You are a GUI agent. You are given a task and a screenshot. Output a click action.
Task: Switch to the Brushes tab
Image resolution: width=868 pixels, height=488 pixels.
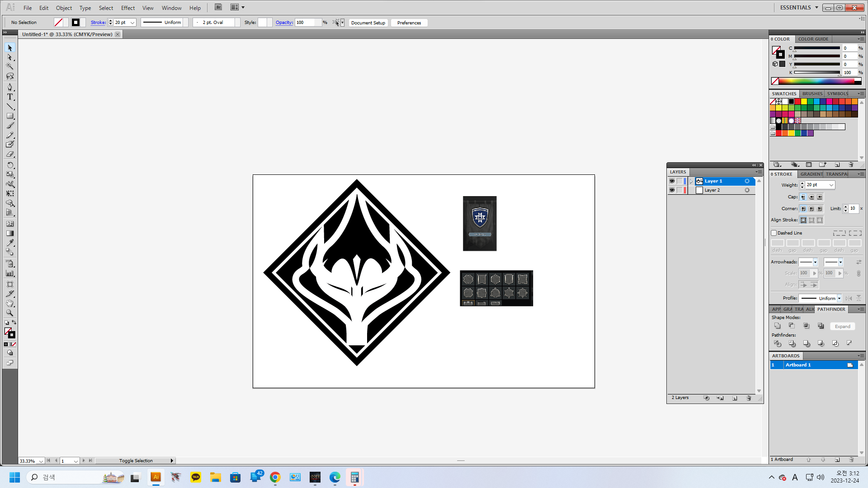[812, 94]
